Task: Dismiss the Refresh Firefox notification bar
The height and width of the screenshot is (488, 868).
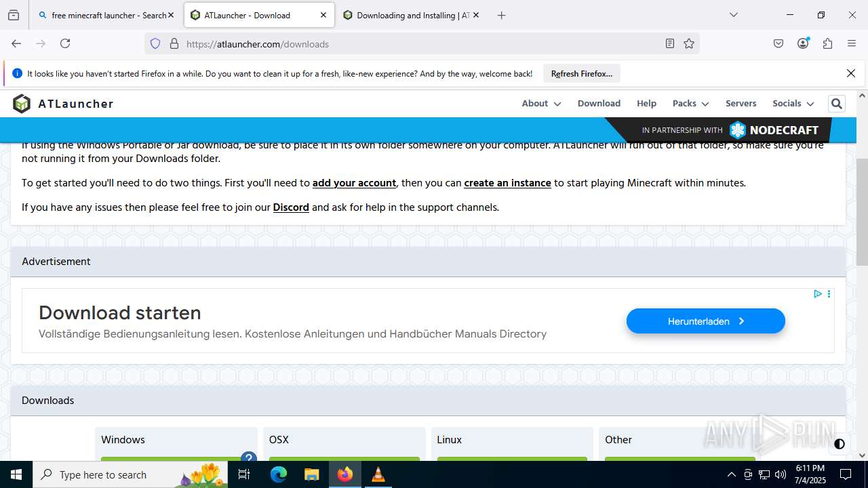Action: coord(851,73)
